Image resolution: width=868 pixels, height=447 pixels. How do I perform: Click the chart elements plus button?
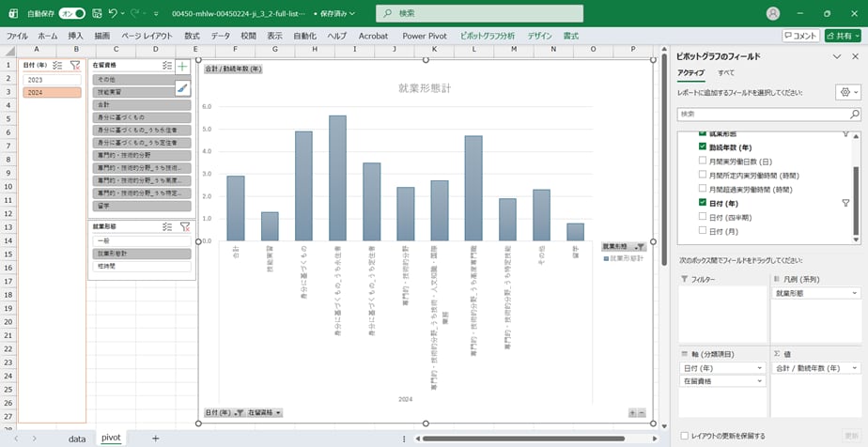click(182, 67)
